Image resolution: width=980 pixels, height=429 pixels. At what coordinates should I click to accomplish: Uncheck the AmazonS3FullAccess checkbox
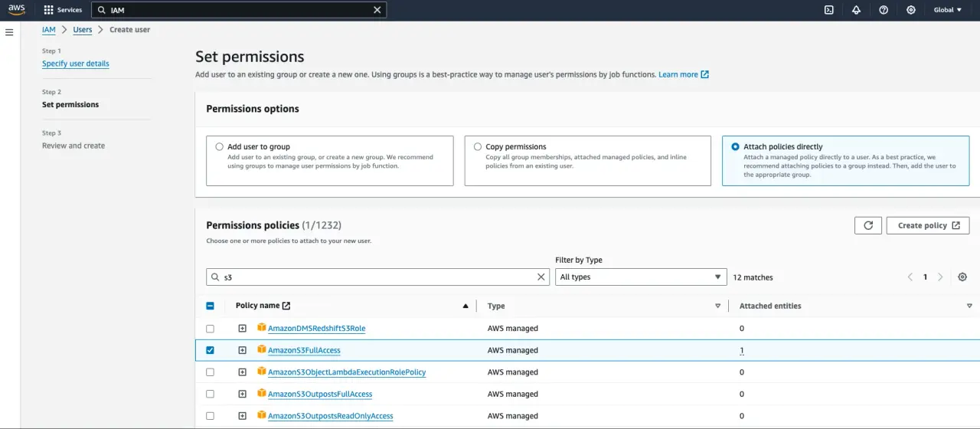(211, 350)
